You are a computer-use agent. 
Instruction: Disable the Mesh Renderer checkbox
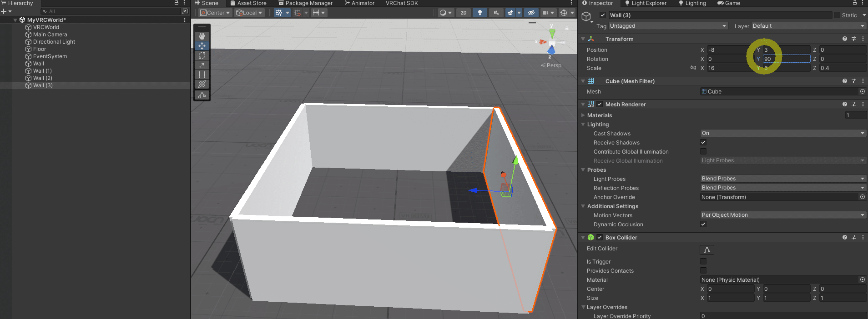[x=600, y=104]
